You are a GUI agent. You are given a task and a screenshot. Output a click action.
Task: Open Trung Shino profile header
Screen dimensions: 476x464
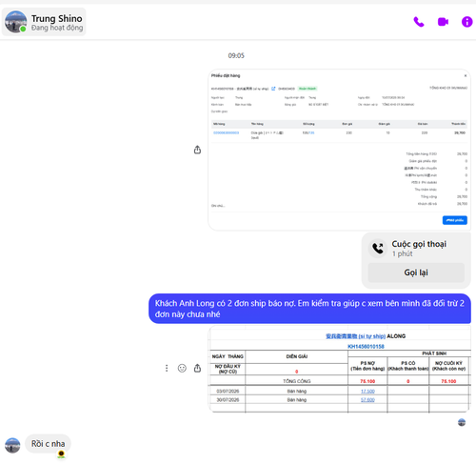(x=44, y=22)
